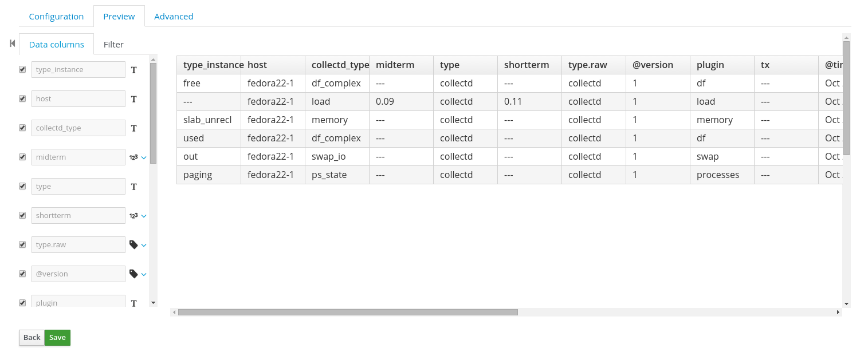The width and height of the screenshot is (868, 352).
Task: Open the type dropdown for midterm
Action: [144, 157]
